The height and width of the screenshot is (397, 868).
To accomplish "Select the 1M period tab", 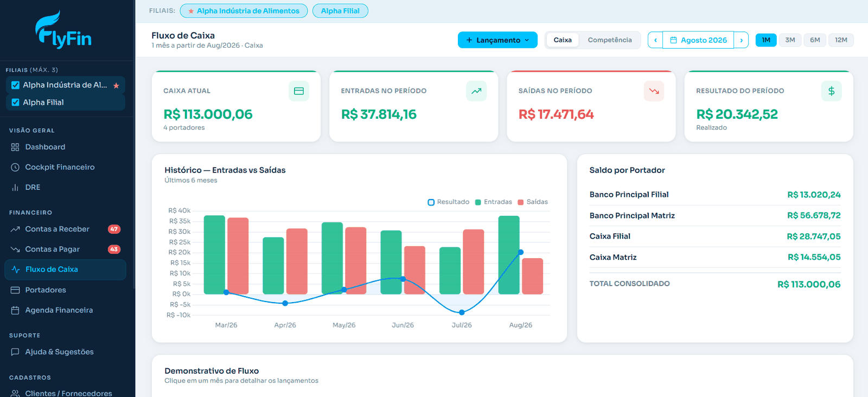I will tap(766, 40).
